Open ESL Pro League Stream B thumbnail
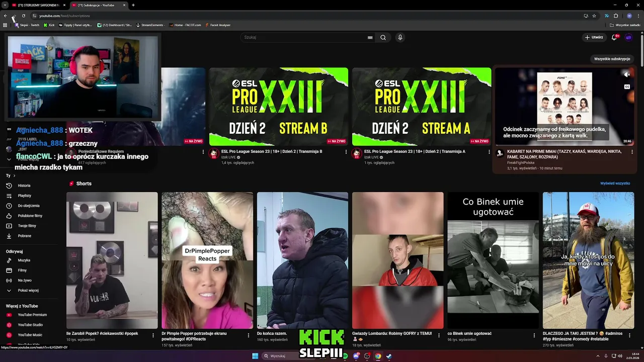The width and height of the screenshot is (644, 362). coord(279,107)
